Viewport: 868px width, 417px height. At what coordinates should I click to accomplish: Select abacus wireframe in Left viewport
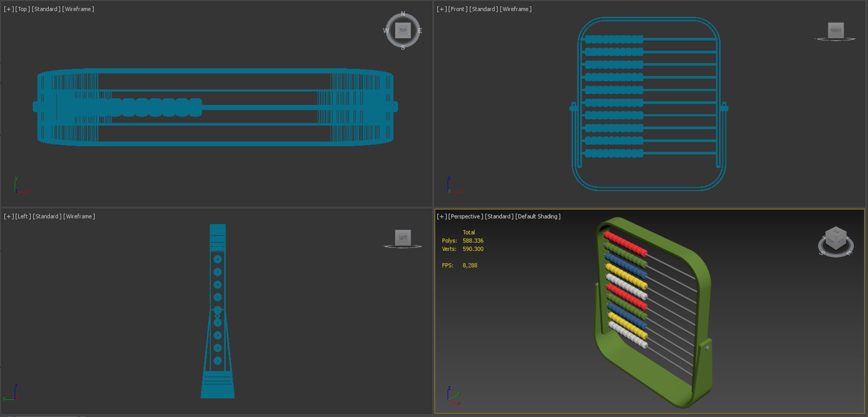217,311
